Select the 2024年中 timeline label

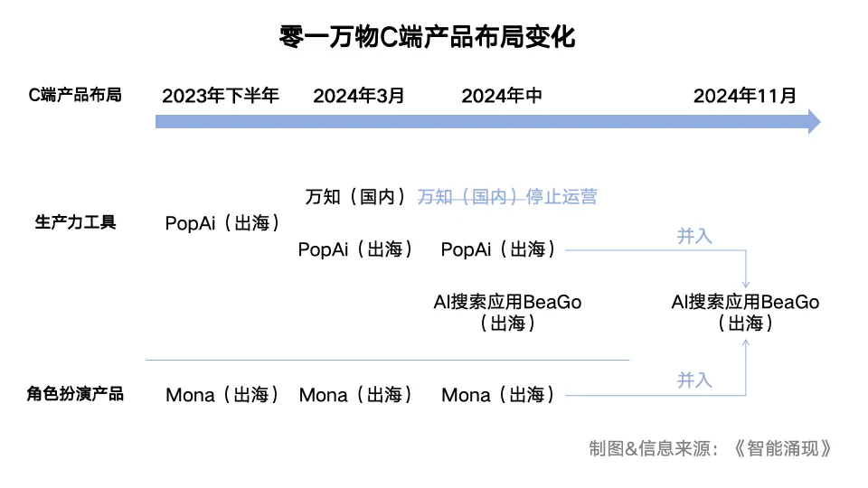pyautogui.click(x=502, y=96)
